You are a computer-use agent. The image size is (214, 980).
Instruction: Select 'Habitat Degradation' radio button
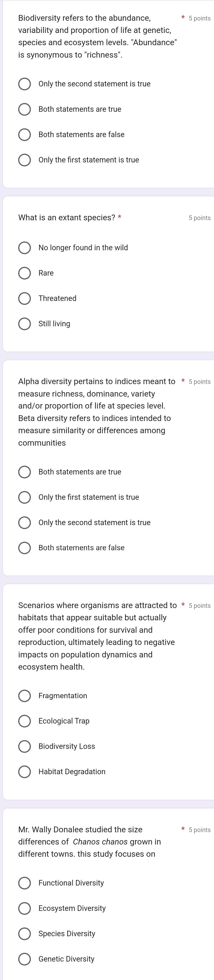[25, 772]
